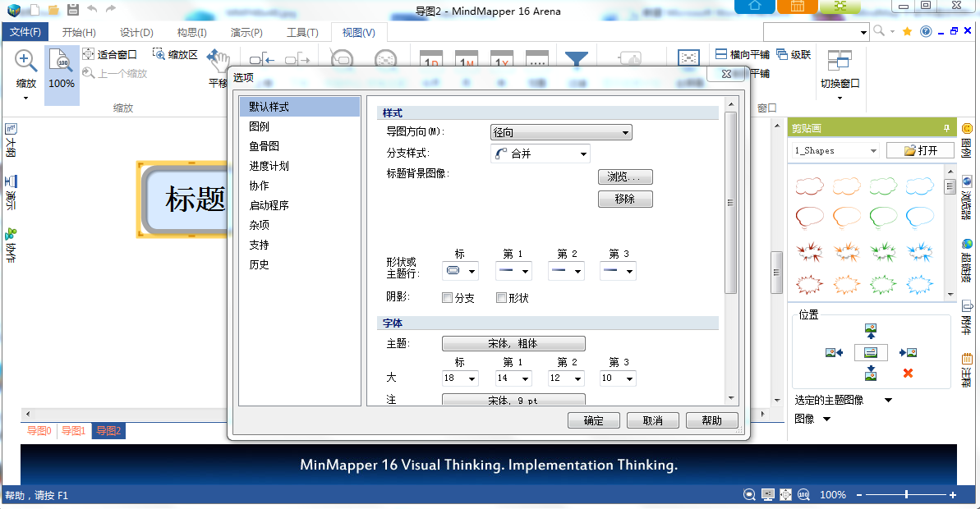Enable the 分支 shadow checkbox
The height and width of the screenshot is (509, 980).
448,298
